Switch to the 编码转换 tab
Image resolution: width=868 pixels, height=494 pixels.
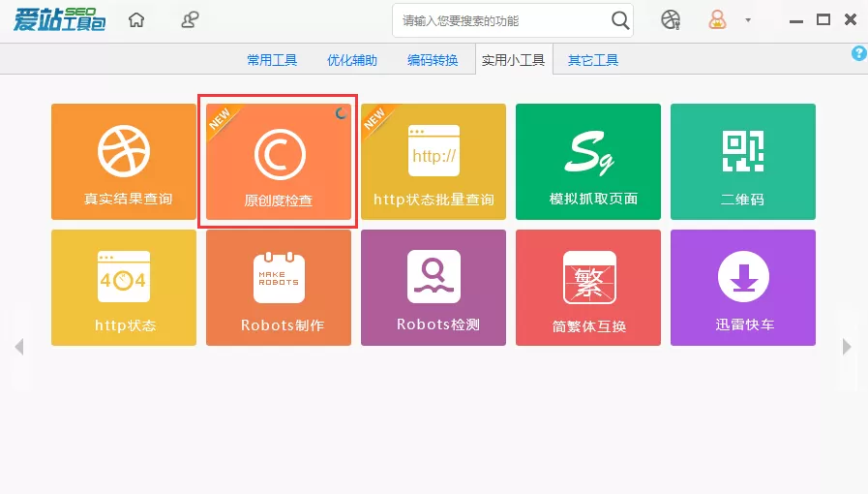point(433,60)
